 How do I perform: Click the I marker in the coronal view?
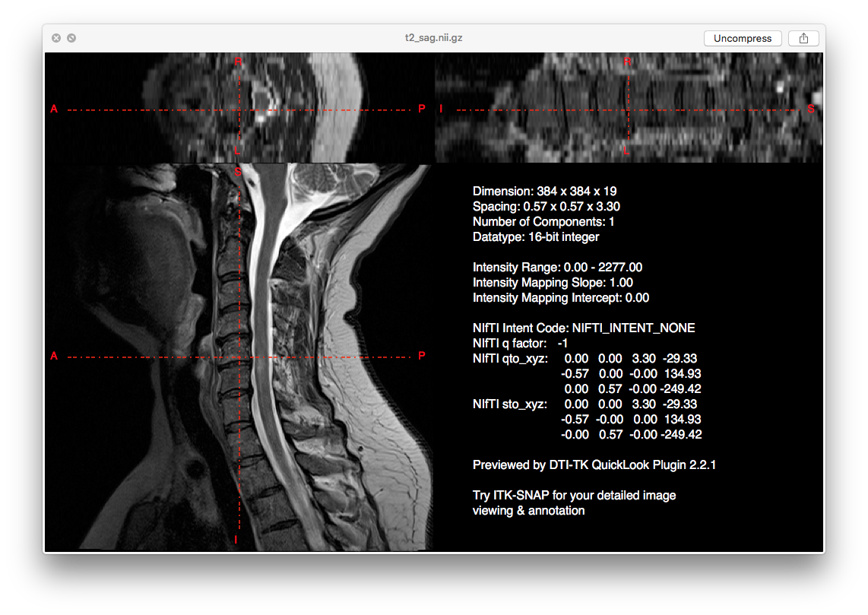point(441,109)
